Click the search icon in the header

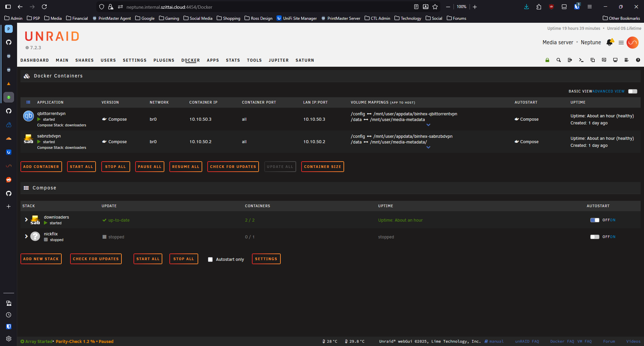click(x=559, y=60)
